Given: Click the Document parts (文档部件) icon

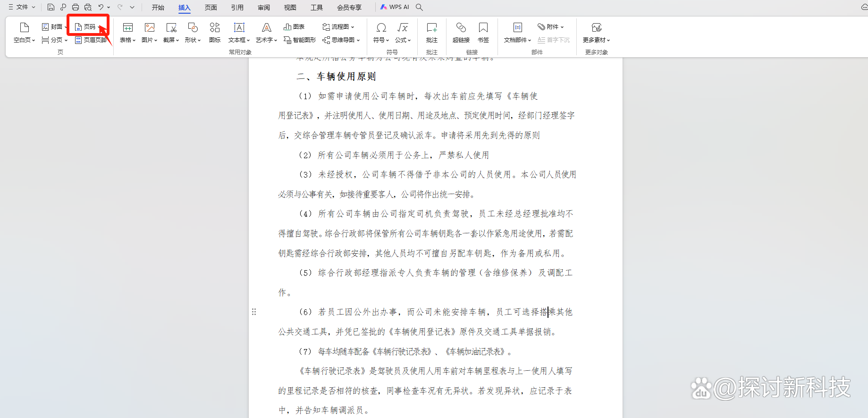Looking at the screenshot, I should coord(518,27).
